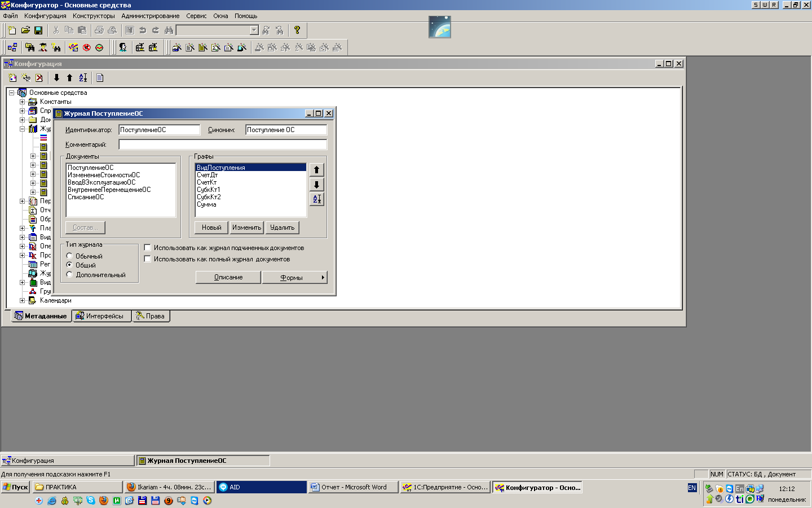The width and height of the screenshot is (812, 508).
Task: Click the New file icon in toolbar
Action: click(12, 30)
